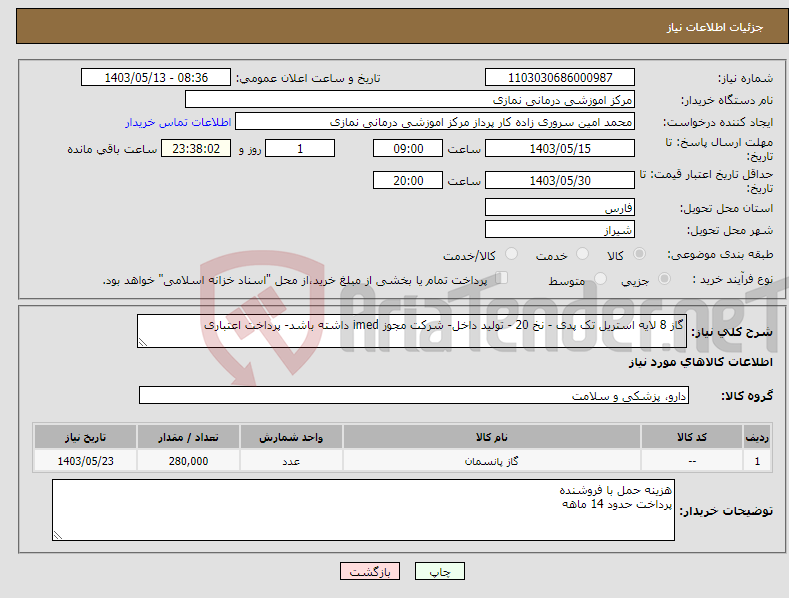Click the need date cell 1403/05/23
Viewport: 789px width, 598px height.
86,461
